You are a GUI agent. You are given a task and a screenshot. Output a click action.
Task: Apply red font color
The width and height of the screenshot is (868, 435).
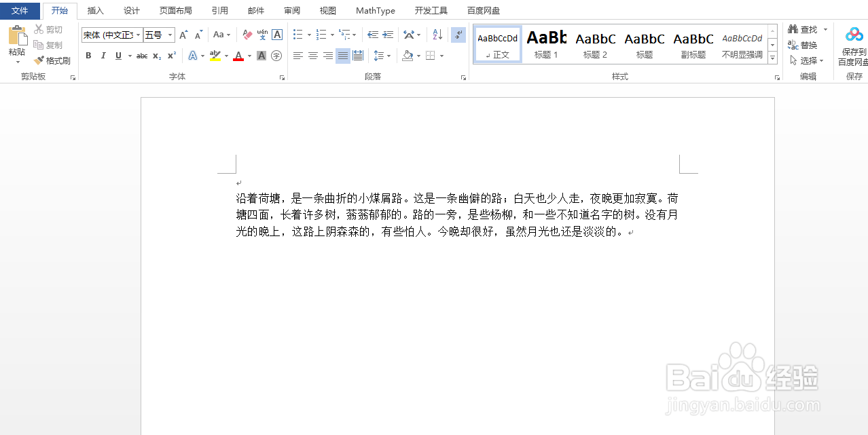pos(238,56)
